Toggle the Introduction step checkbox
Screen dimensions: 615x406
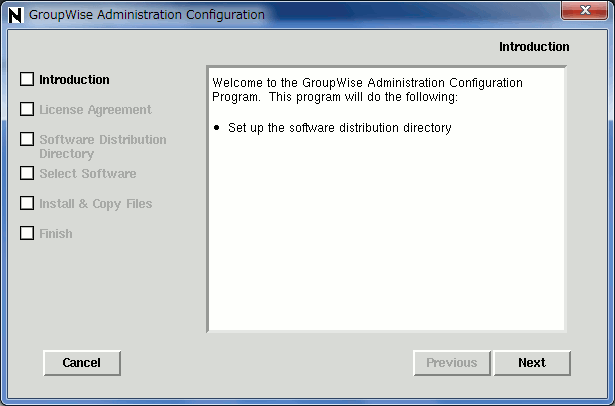click(27, 79)
